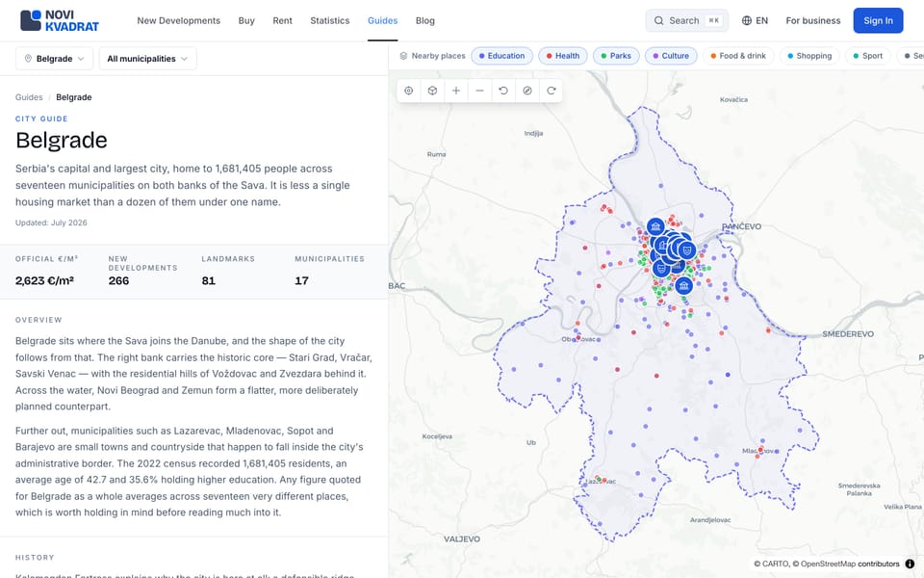Open the For business link
Viewport: 924px width, 578px height.
pos(813,20)
